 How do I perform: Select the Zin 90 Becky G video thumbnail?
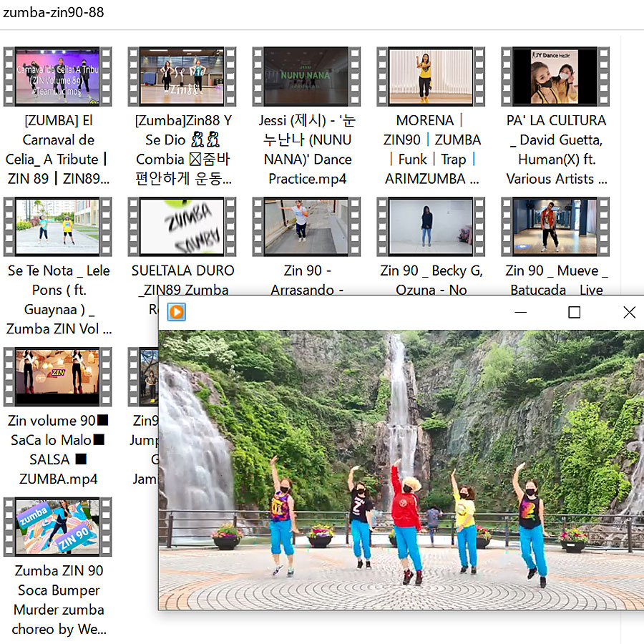[x=431, y=227]
